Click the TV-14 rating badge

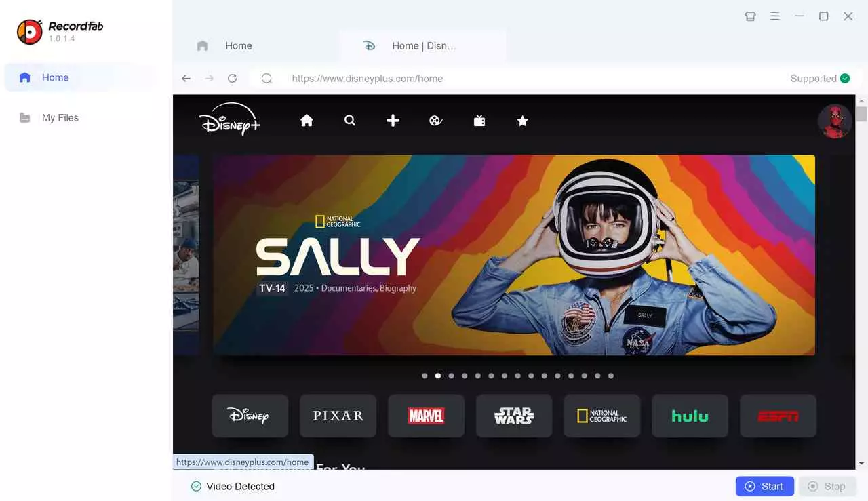(x=272, y=288)
